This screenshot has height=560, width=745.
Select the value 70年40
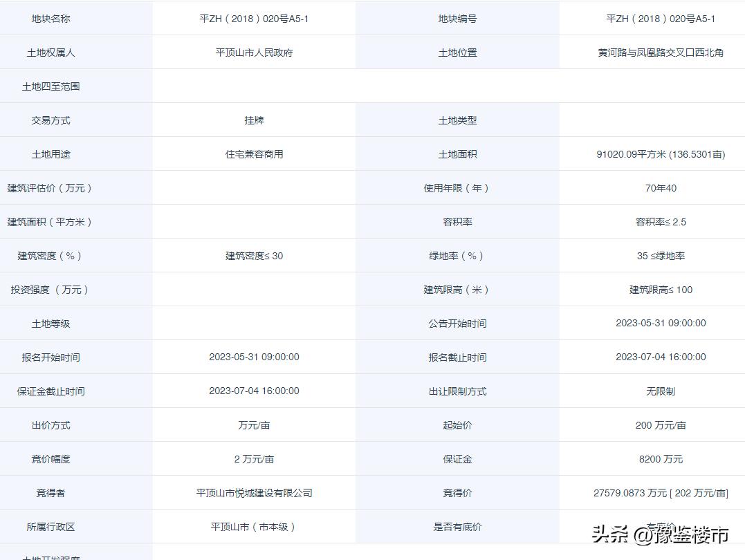click(661, 188)
